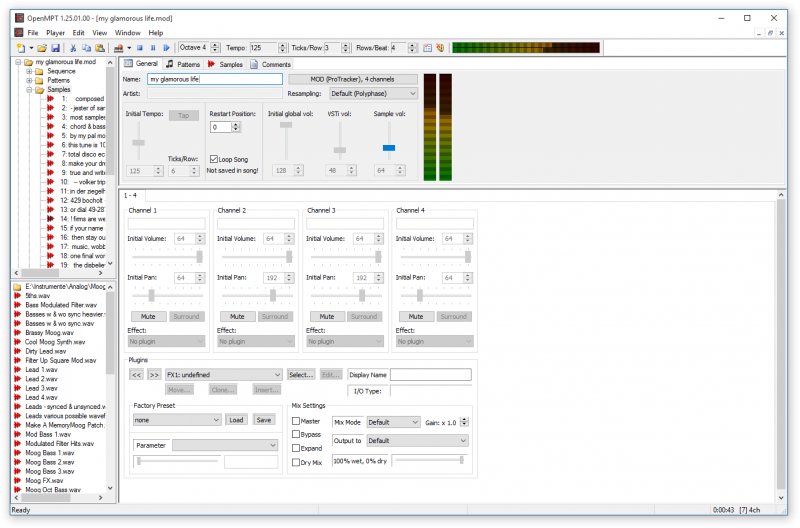This screenshot has height=528, width=800.
Task: Enable the Bypass plugin checkbox
Action: coord(296,434)
